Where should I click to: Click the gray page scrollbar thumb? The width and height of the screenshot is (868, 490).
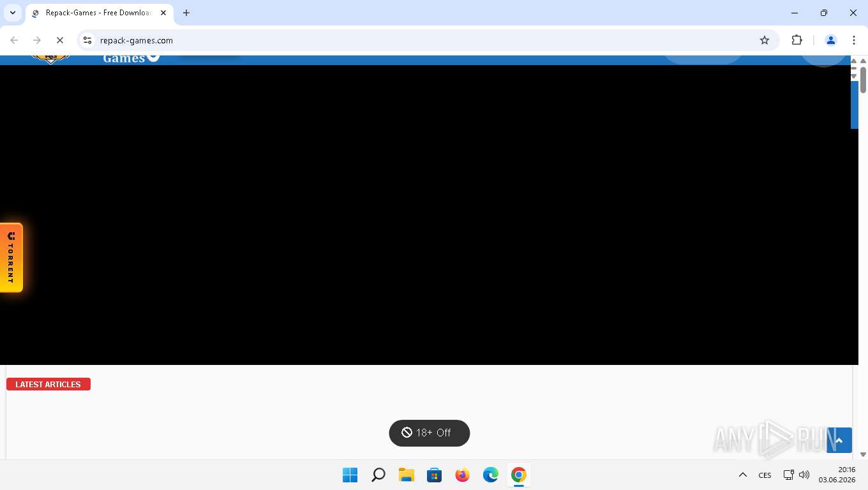863,80
